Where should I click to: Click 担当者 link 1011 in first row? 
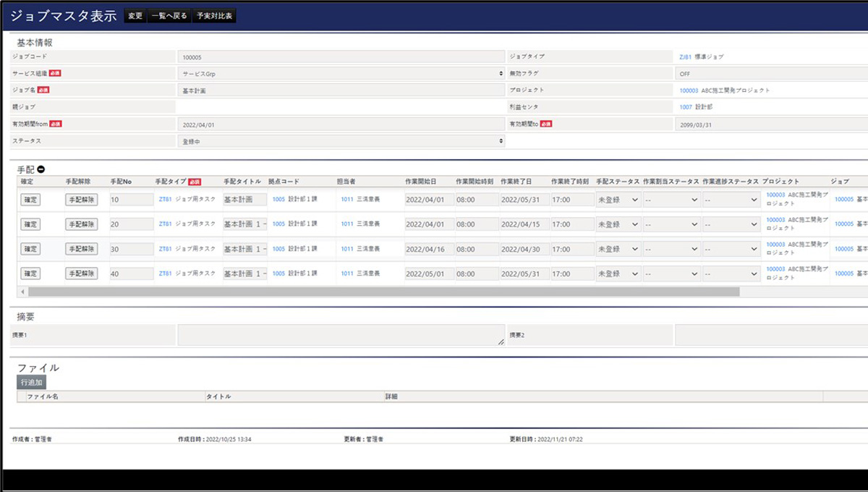tap(347, 200)
